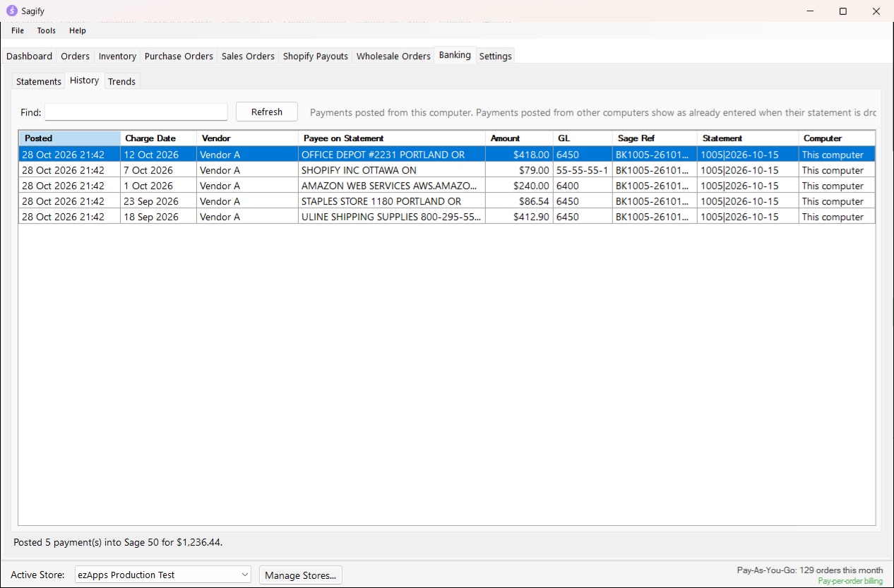Go to the Purchase Orders tab
The image size is (894, 588).
click(179, 56)
